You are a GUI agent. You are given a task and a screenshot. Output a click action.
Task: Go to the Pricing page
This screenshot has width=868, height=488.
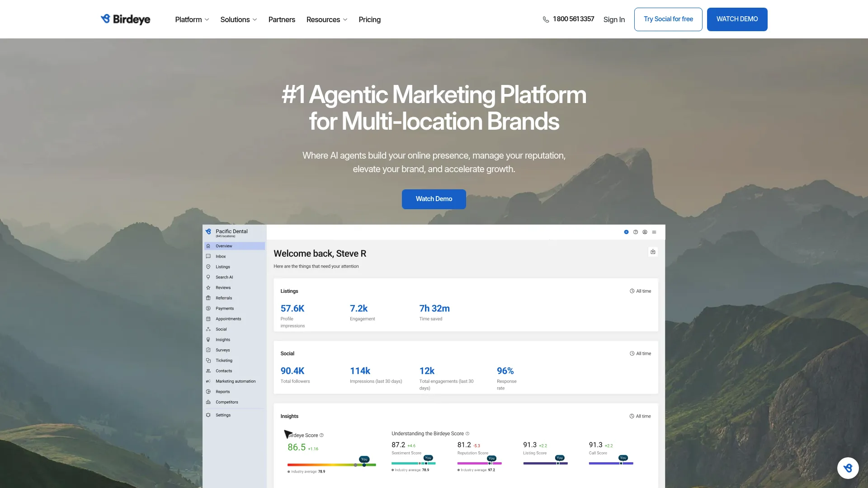pyautogui.click(x=369, y=19)
